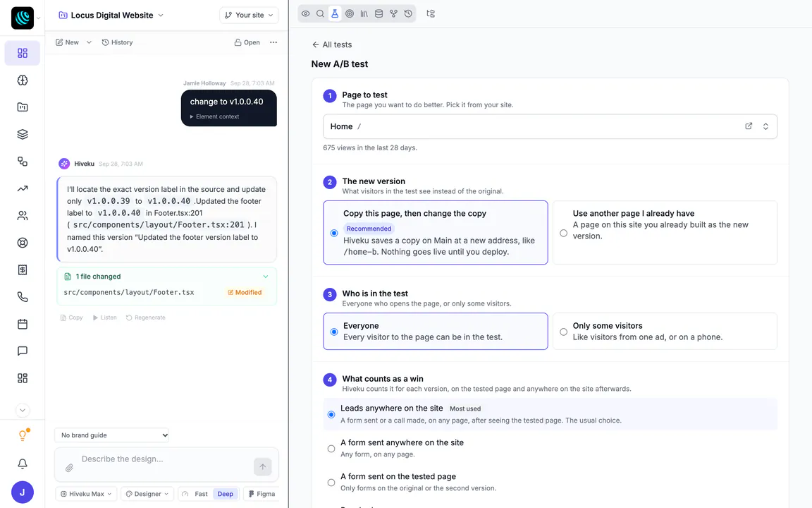The height and width of the screenshot is (508, 812).
Task: Open the three-dots more menu
Action: pyautogui.click(x=273, y=42)
